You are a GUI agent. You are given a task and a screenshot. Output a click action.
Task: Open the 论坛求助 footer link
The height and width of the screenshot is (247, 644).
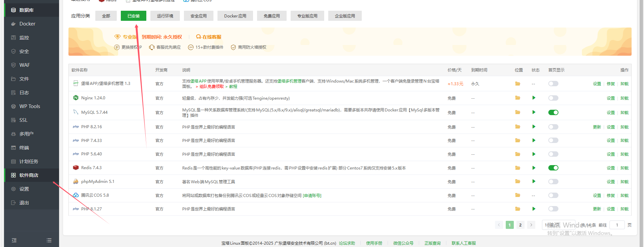point(347,243)
